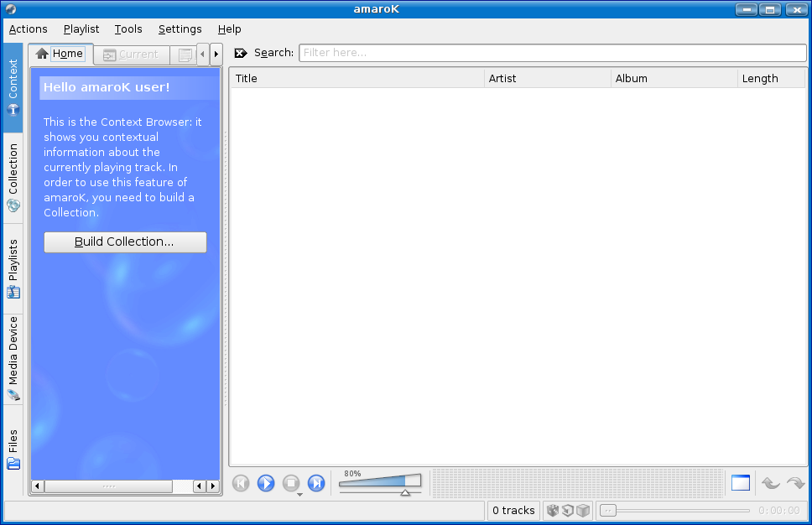The width and height of the screenshot is (812, 525).
Task: Click the Search filter input field
Action: [552, 53]
